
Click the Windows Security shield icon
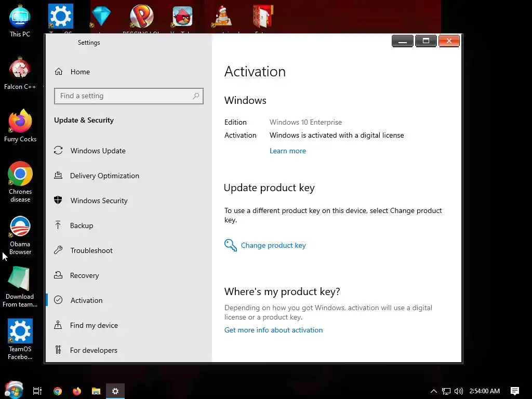click(58, 200)
